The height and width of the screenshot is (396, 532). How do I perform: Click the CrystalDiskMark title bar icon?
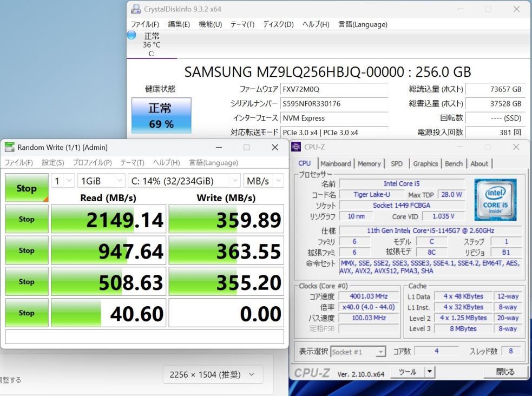pyautogui.click(x=9, y=147)
